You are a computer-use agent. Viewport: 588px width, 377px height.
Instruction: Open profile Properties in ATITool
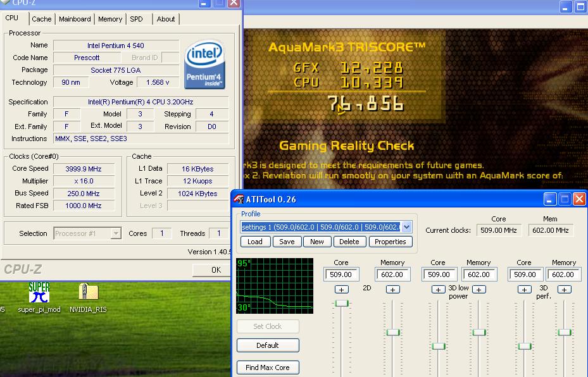(x=391, y=242)
